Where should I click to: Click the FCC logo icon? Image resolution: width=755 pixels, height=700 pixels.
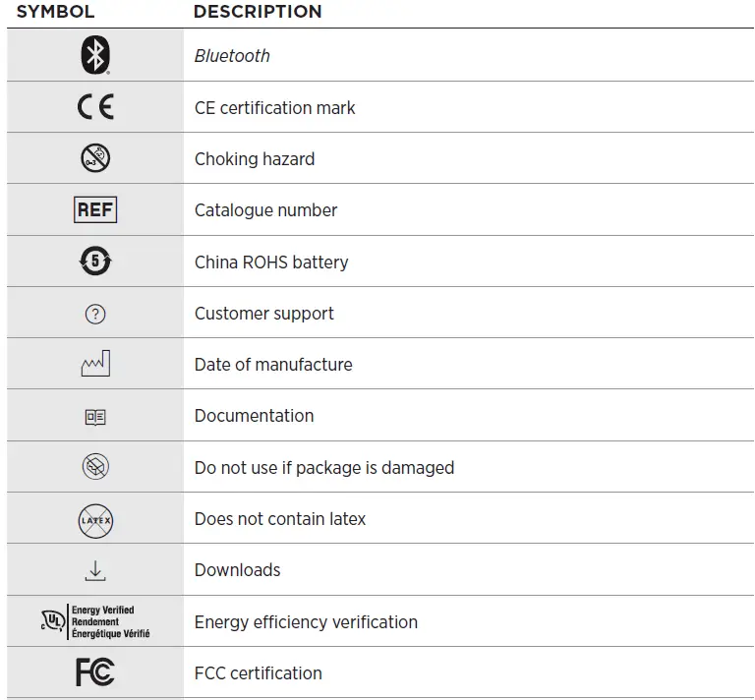click(x=95, y=673)
